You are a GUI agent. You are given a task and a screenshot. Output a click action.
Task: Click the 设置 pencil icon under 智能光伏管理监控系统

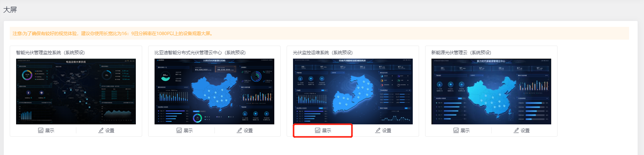coord(101,130)
